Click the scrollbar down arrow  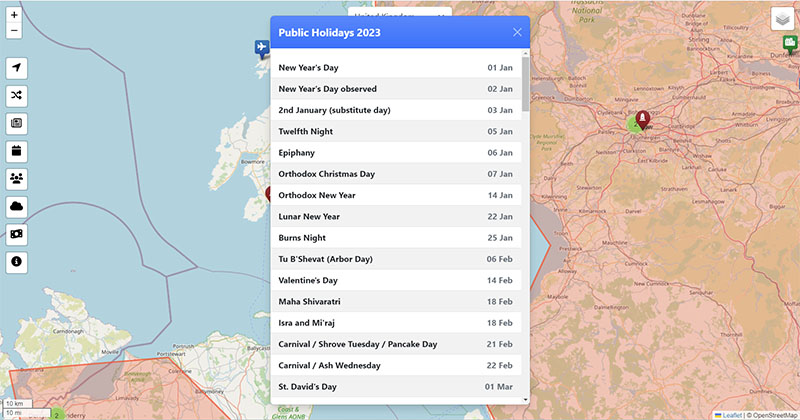(525, 400)
